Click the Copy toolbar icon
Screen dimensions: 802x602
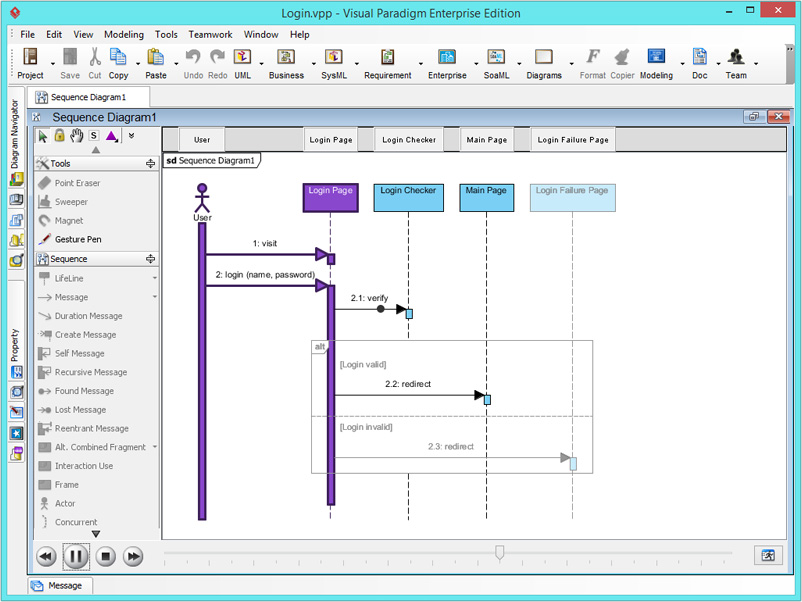[118, 56]
